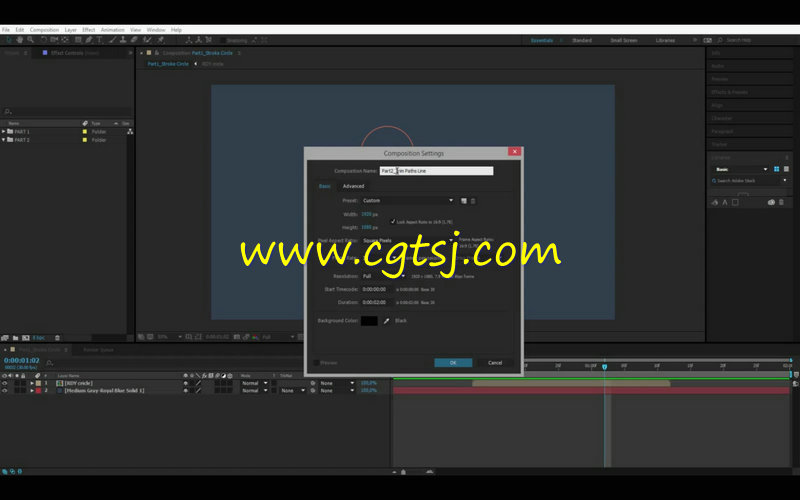Switch to Essentials workspace

(x=542, y=40)
